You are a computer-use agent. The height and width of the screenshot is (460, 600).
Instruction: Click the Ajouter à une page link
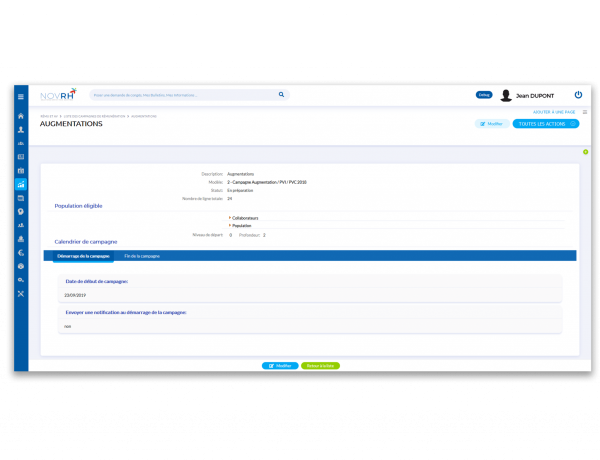coord(554,112)
